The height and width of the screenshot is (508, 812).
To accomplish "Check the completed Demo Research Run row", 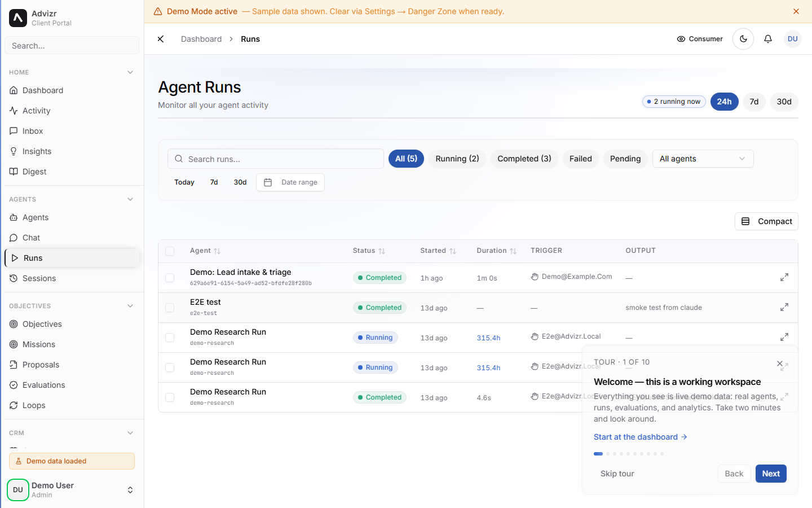I will (x=170, y=397).
